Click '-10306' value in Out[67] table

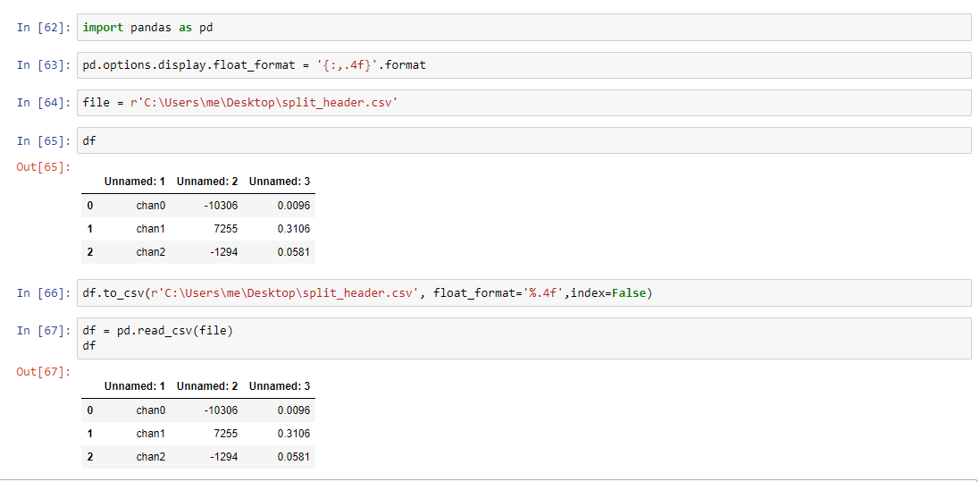(x=222, y=410)
